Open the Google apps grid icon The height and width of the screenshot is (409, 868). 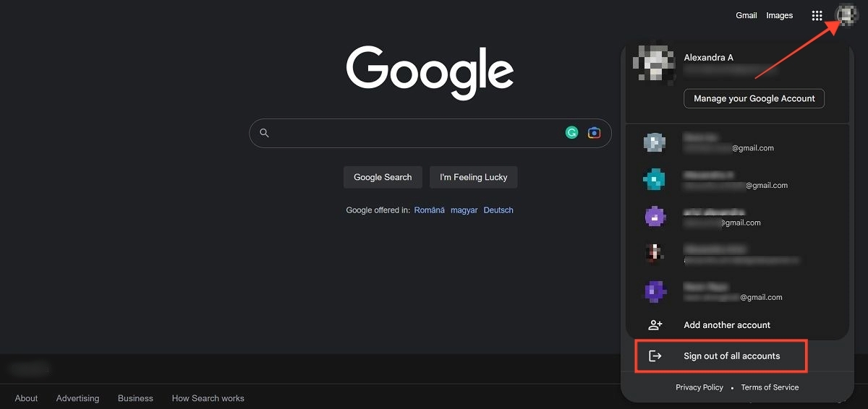pos(817,15)
